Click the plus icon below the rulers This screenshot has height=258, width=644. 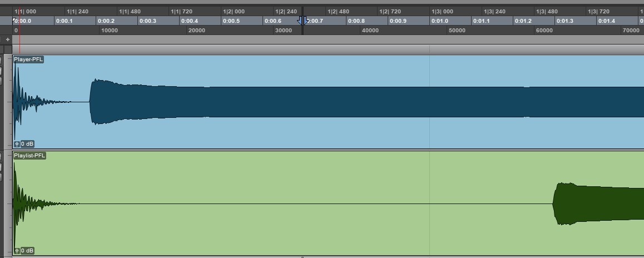click(7, 39)
